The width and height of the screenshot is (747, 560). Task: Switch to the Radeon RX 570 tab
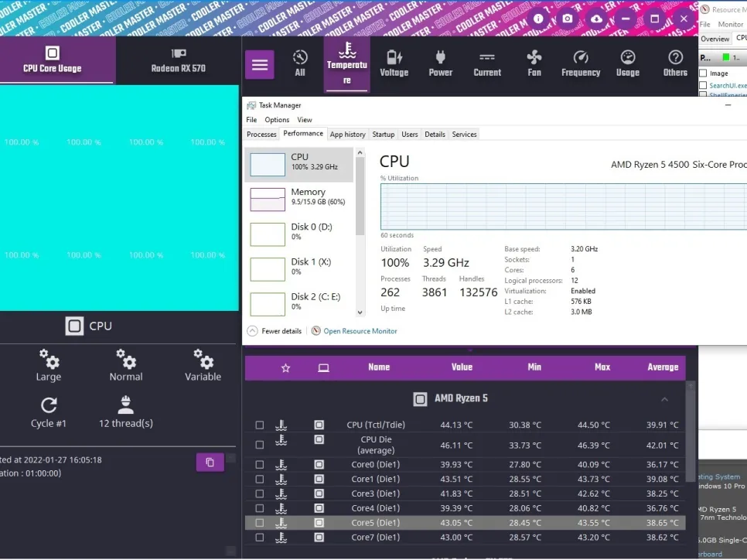pos(178,60)
